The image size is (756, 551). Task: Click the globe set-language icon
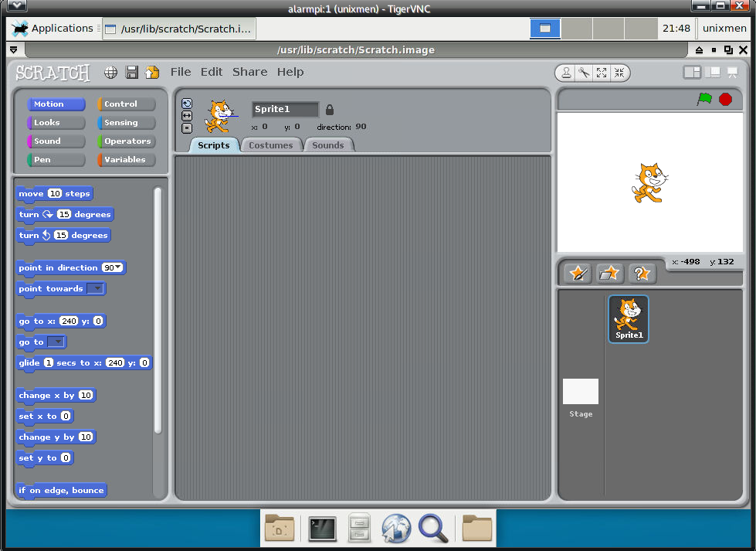pos(111,73)
